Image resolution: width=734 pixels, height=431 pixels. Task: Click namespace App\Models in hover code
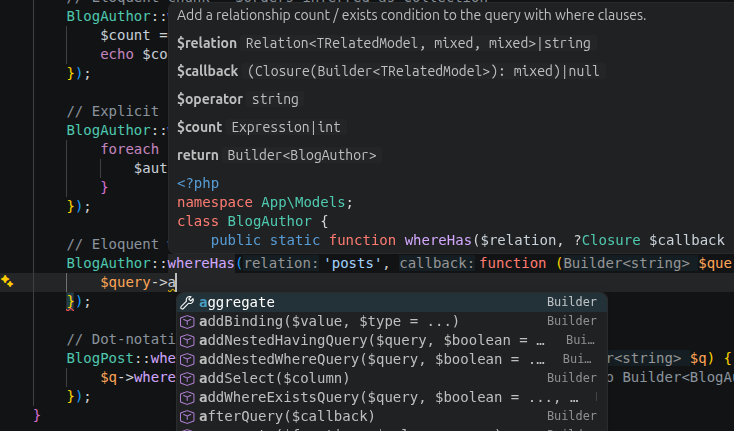pyautogui.click(x=264, y=202)
